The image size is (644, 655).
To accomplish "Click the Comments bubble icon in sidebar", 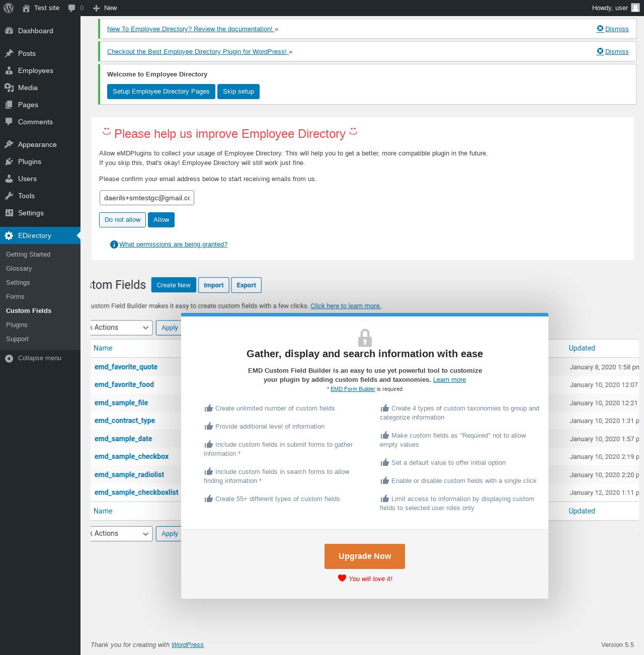I will coord(9,122).
